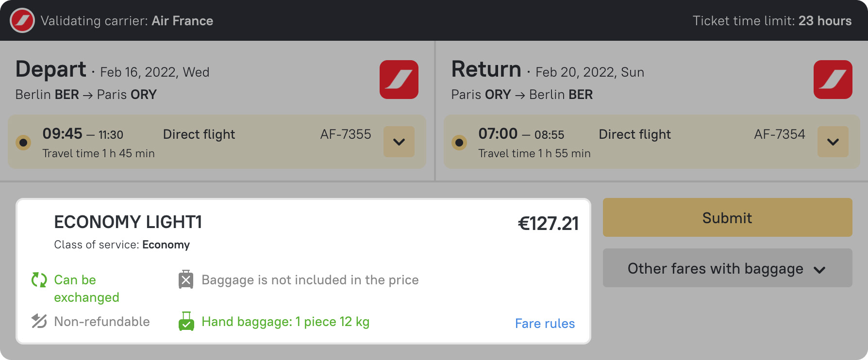Click the Air France logo in Return panel

pos(833,80)
